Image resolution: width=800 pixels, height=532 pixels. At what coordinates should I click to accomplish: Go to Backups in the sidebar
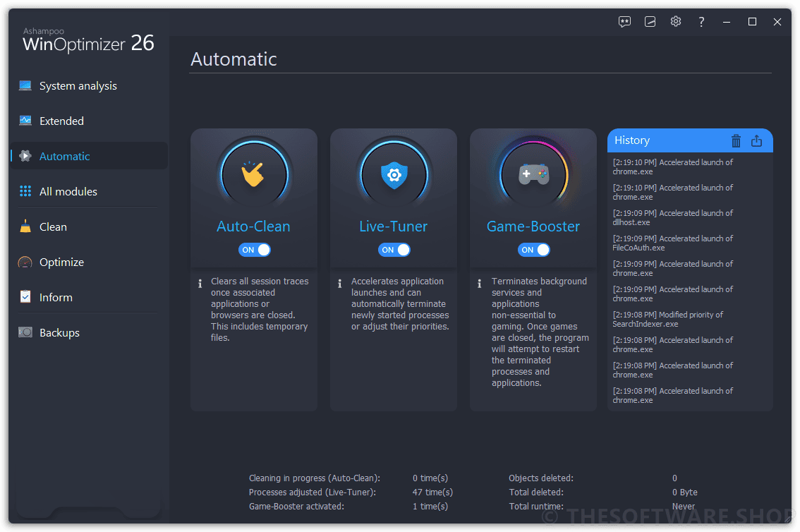(x=90, y=332)
